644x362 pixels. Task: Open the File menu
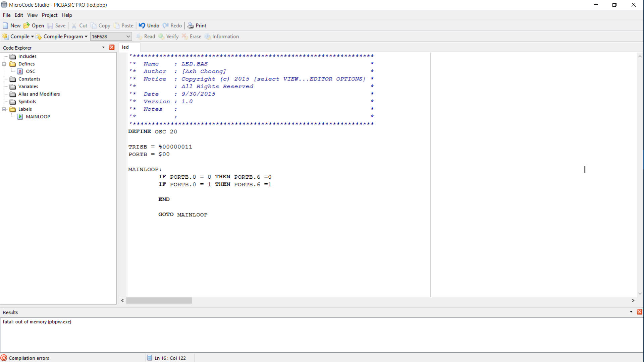click(x=7, y=15)
